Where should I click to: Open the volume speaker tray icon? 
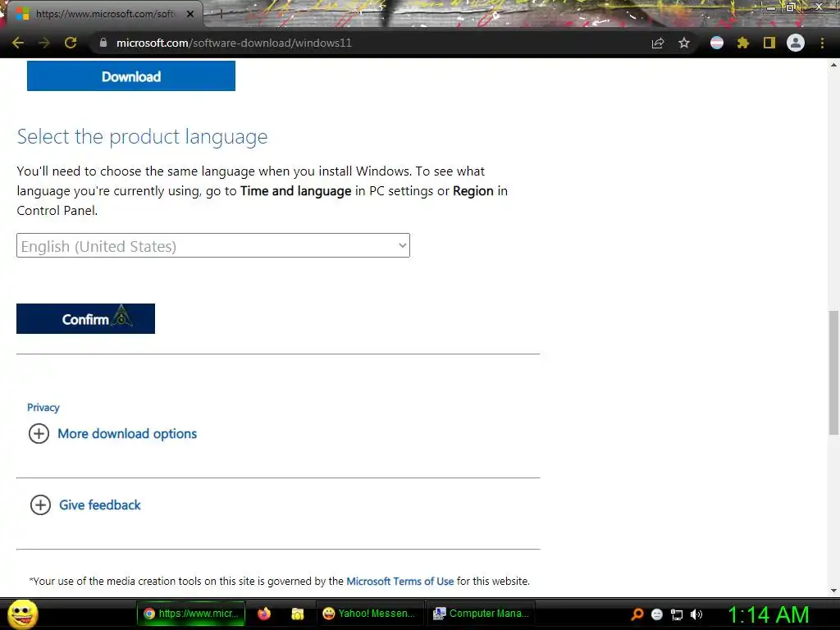click(x=696, y=614)
